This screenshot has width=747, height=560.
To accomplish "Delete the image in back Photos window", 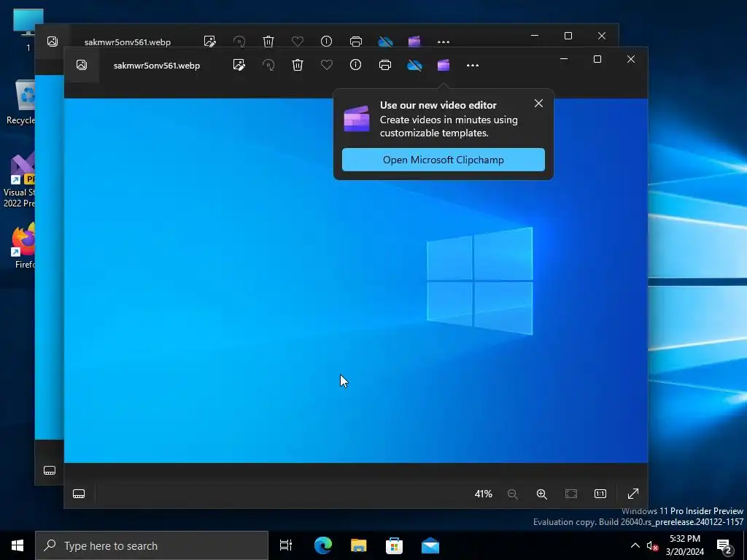I will tap(268, 42).
